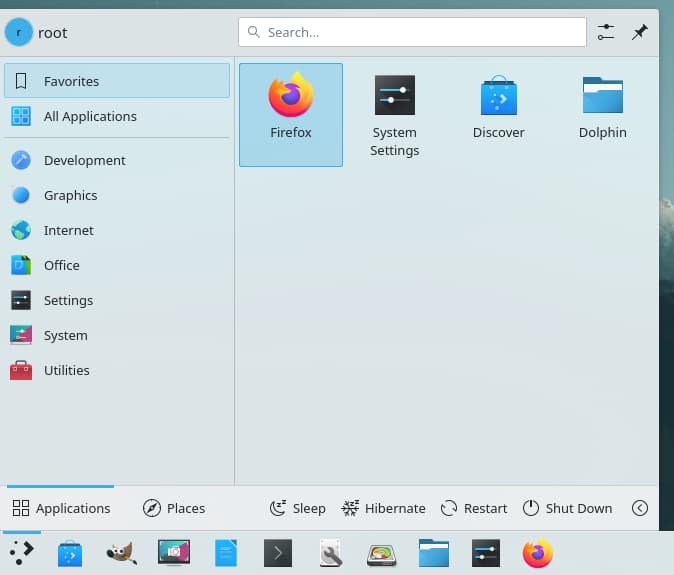Restart the computer
674x575 pixels.
point(474,508)
